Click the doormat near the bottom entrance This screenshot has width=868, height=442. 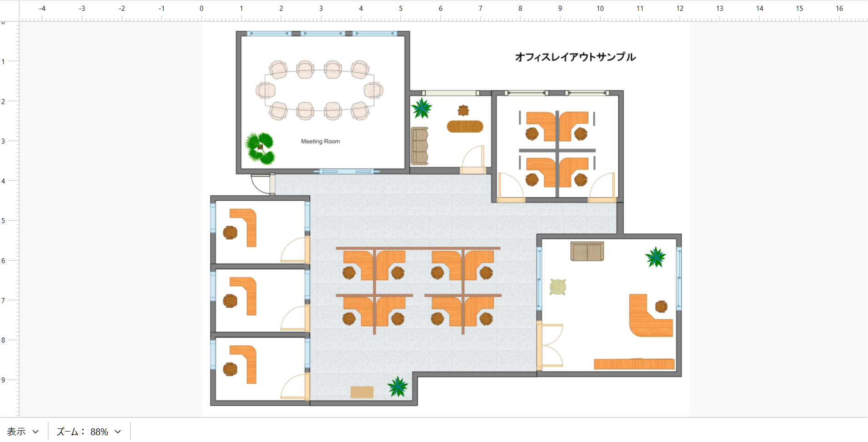(x=362, y=392)
